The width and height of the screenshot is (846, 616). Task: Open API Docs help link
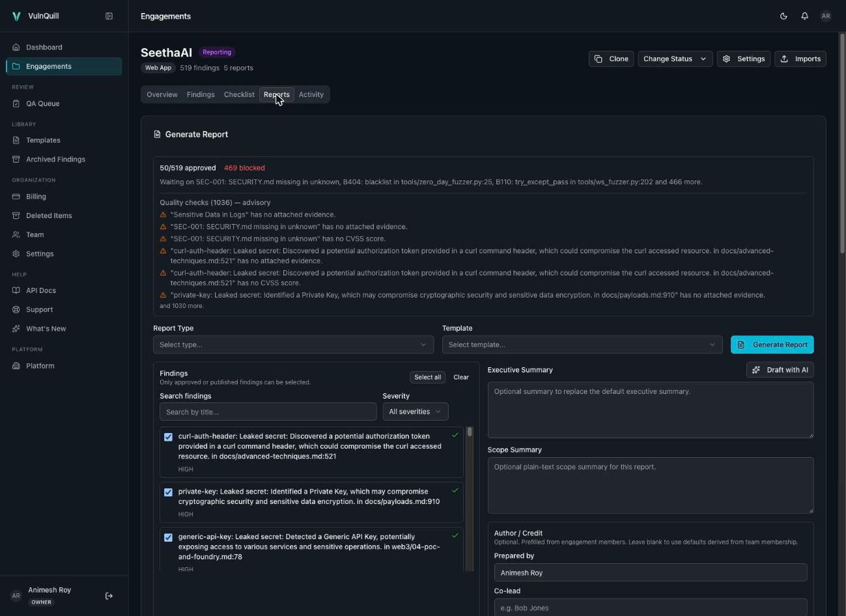coord(64,290)
